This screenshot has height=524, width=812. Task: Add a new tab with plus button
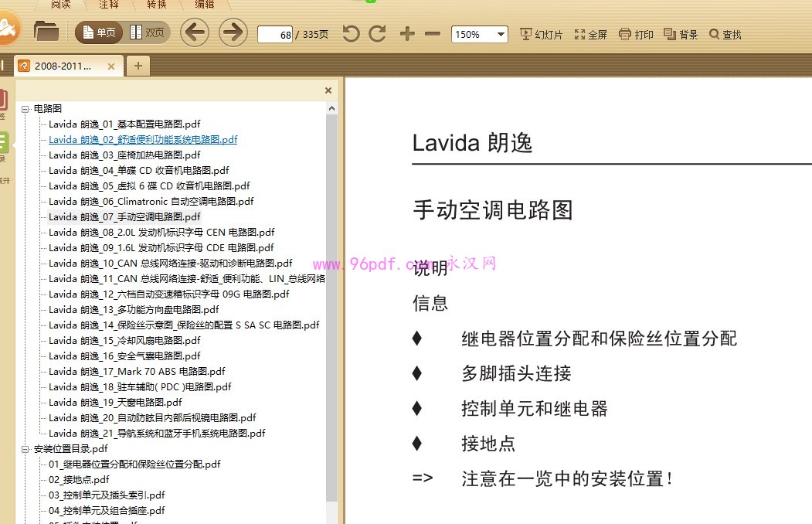click(x=138, y=66)
